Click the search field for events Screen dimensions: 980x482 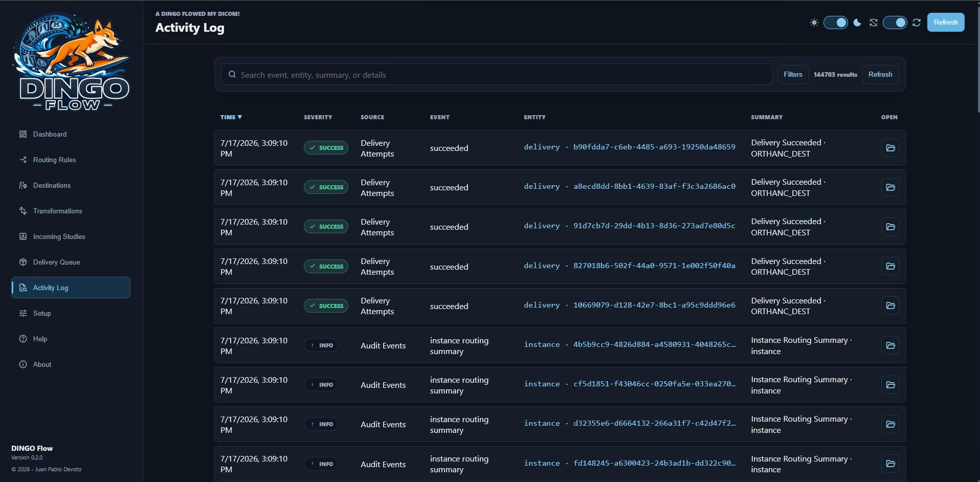pos(497,75)
